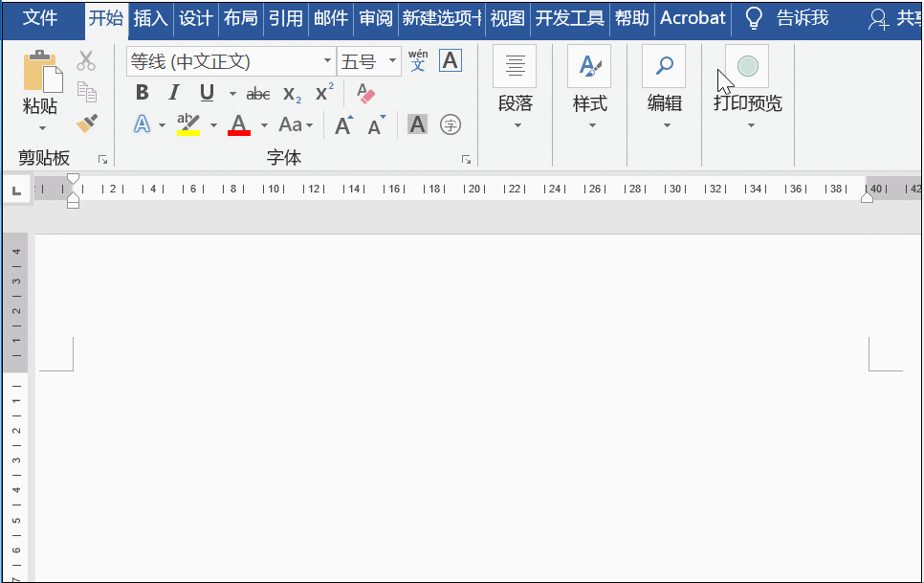Open the Clipboard pane launcher
The width and height of the screenshot is (924, 583).
pyautogui.click(x=102, y=159)
